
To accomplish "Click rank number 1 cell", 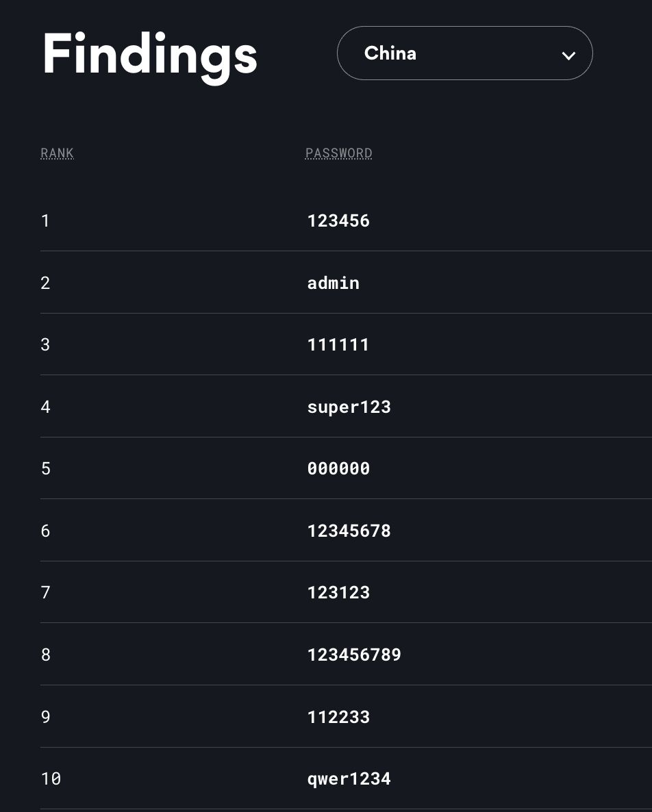I will (45, 220).
